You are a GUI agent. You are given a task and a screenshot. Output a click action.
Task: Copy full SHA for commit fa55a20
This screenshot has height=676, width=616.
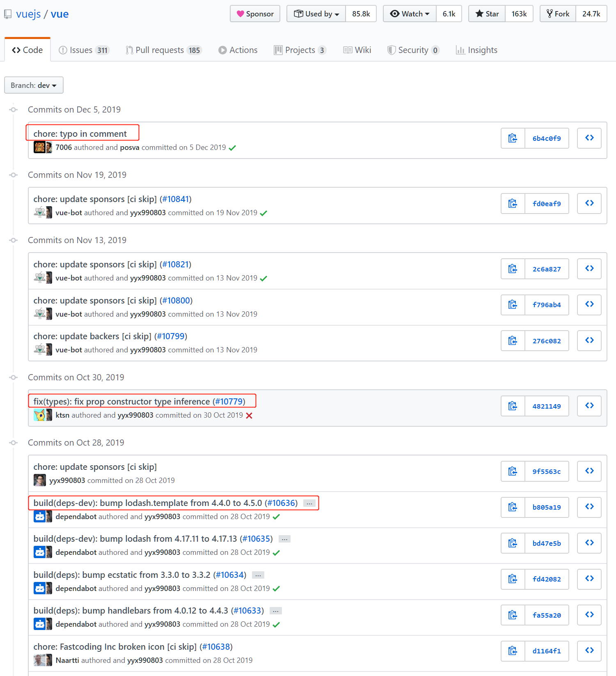pos(513,615)
